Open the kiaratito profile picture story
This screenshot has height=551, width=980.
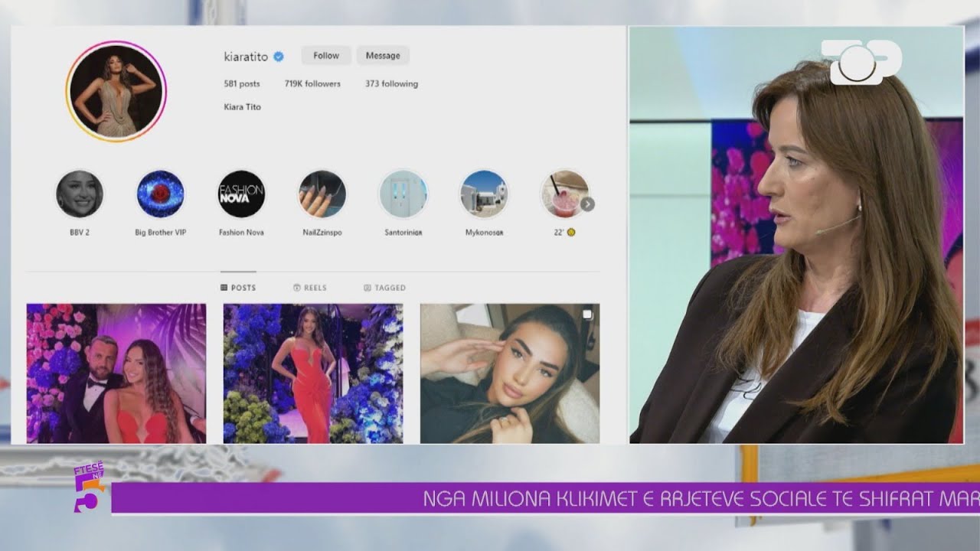pos(116,91)
